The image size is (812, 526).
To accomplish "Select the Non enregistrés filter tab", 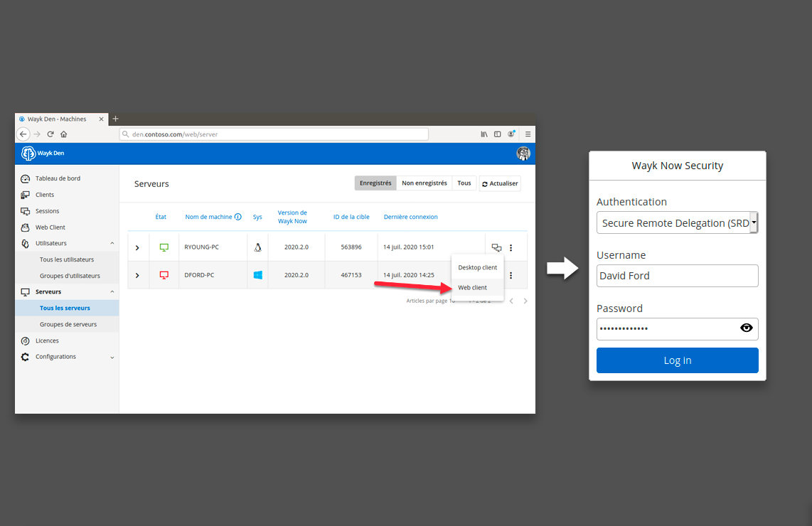I will (x=424, y=183).
